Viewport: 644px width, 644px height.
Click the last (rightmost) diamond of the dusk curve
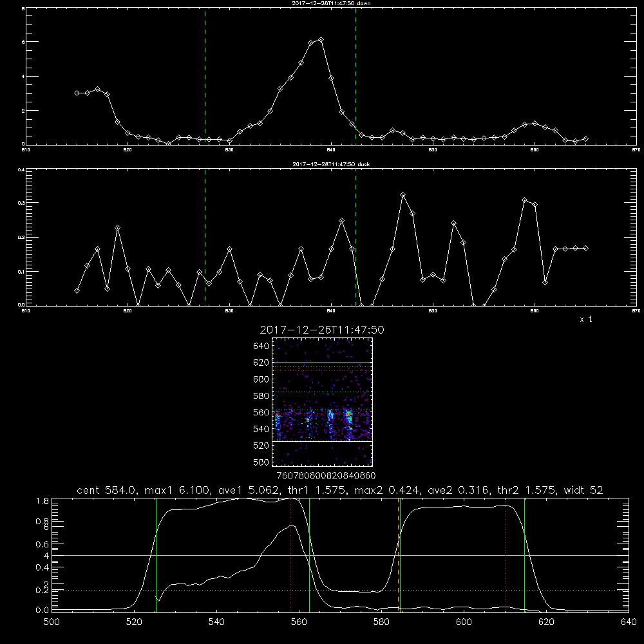click(x=585, y=248)
